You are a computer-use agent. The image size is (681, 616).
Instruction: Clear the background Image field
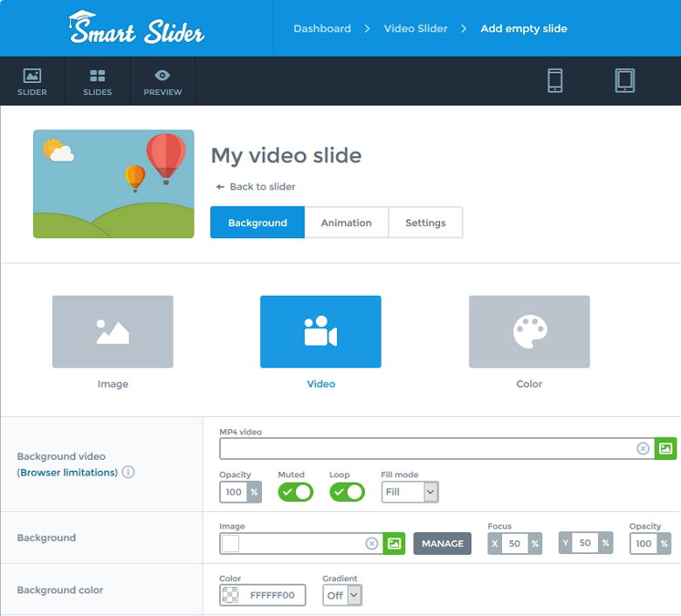coord(372,544)
